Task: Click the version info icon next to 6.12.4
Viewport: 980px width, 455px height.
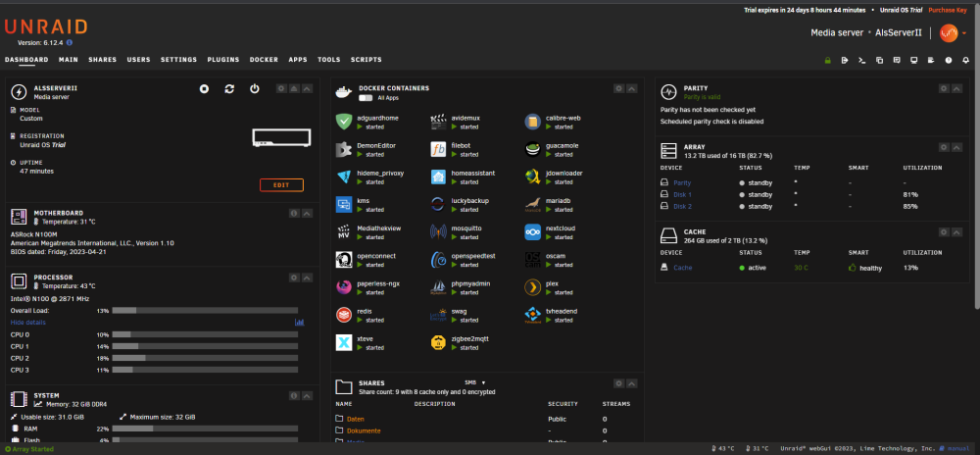Action: [x=70, y=42]
